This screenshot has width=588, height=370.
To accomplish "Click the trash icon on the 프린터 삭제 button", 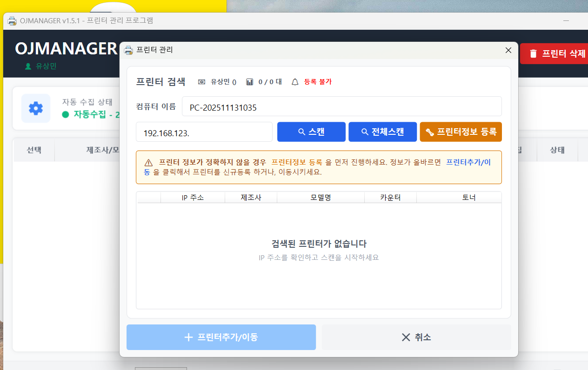I will pos(533,53).
